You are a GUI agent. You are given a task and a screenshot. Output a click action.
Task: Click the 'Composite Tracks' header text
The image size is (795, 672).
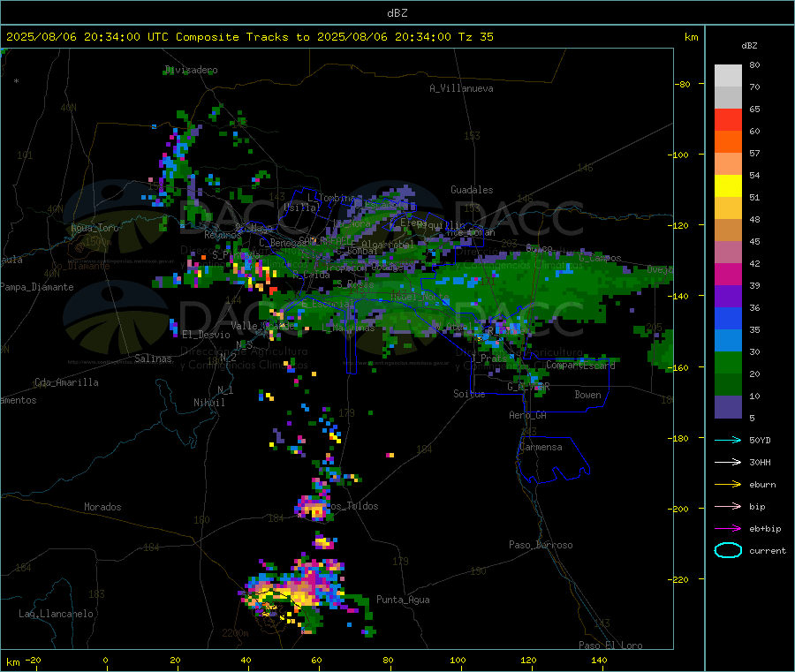coord(232,37)
